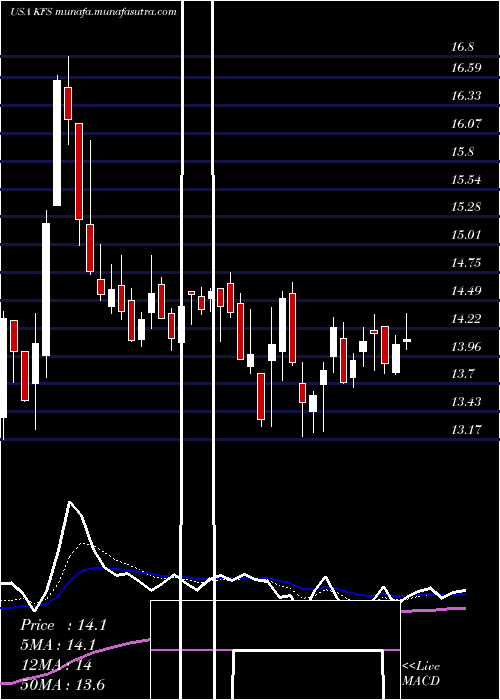The width and height of the screenshot is (500, 700).
Task: Click the 13.7 price axis label
Action: pos(462,374)
